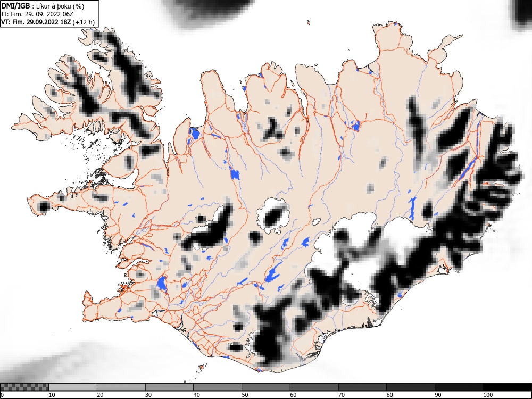Viewport: 532px width, 399px height.
Task: Click the 70-80 legend swatch
Action: (362, 387)
